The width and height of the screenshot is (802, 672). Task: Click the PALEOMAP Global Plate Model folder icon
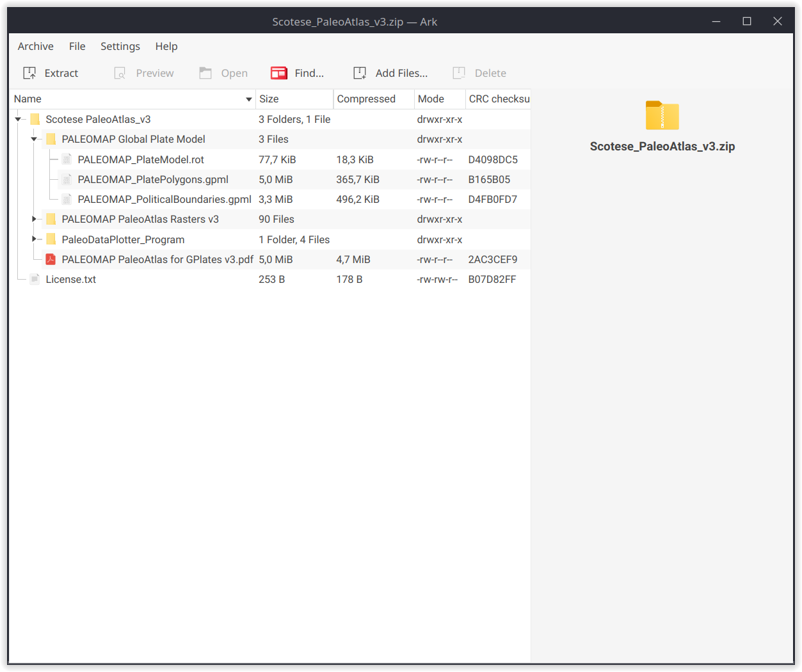coord(51,139)
